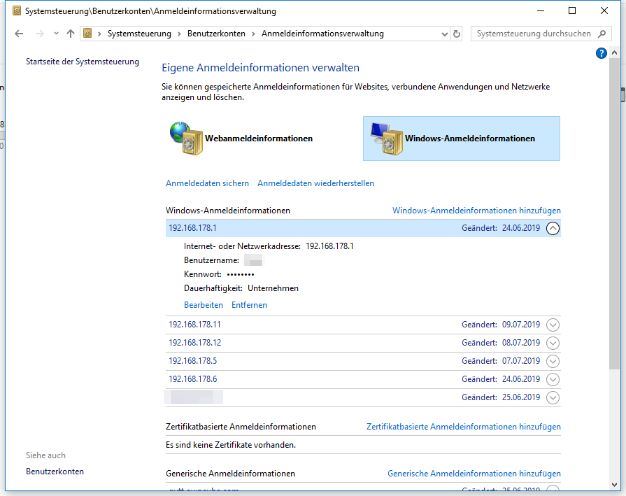This screenshot has width=626, height=496.
Task: Click the 192.168.178.5 row text
Action: point(193,361)
